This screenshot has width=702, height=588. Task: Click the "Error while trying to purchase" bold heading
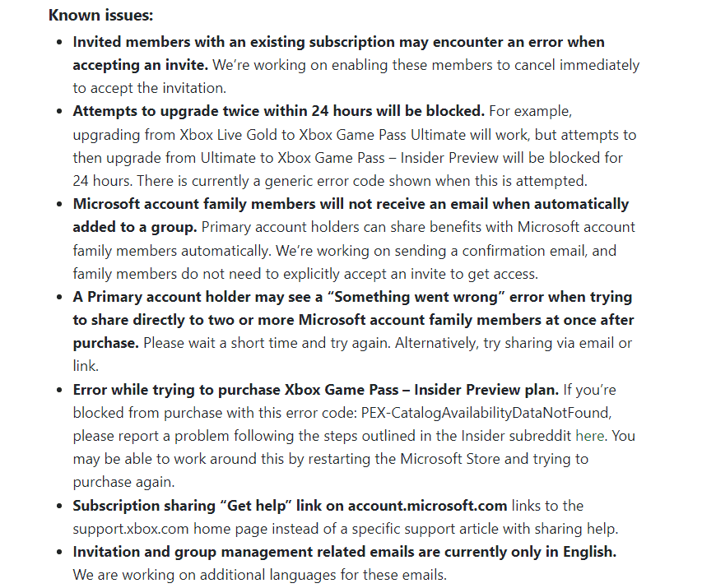(x=177, y=389)
